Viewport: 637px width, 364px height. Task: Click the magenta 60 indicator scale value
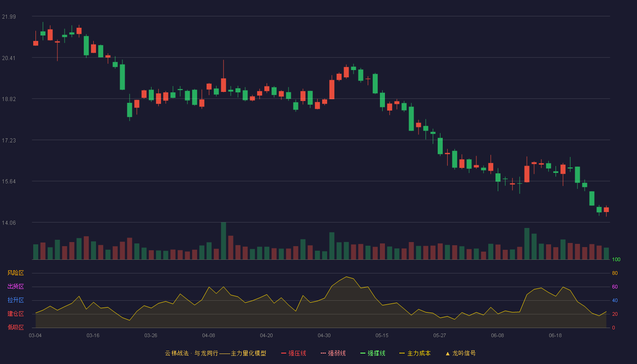coord(615,287)
